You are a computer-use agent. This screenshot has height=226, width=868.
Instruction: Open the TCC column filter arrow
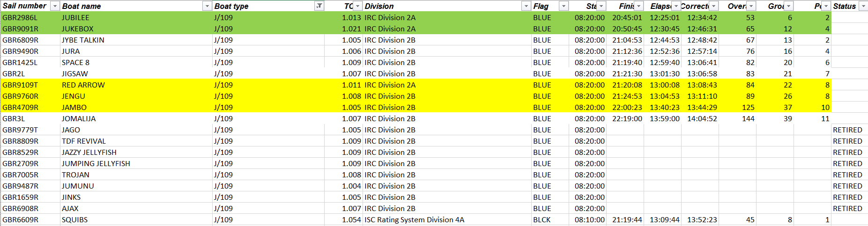tap(358, 6)
